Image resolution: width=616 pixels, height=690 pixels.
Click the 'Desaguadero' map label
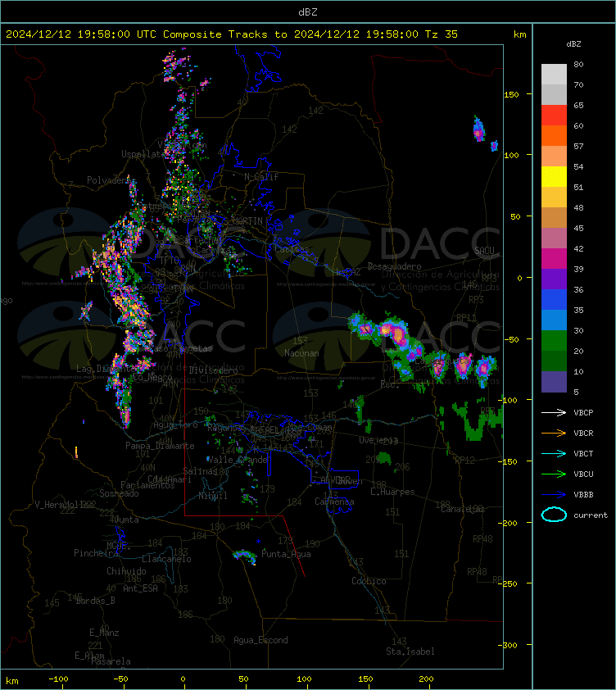coord(394,266)
